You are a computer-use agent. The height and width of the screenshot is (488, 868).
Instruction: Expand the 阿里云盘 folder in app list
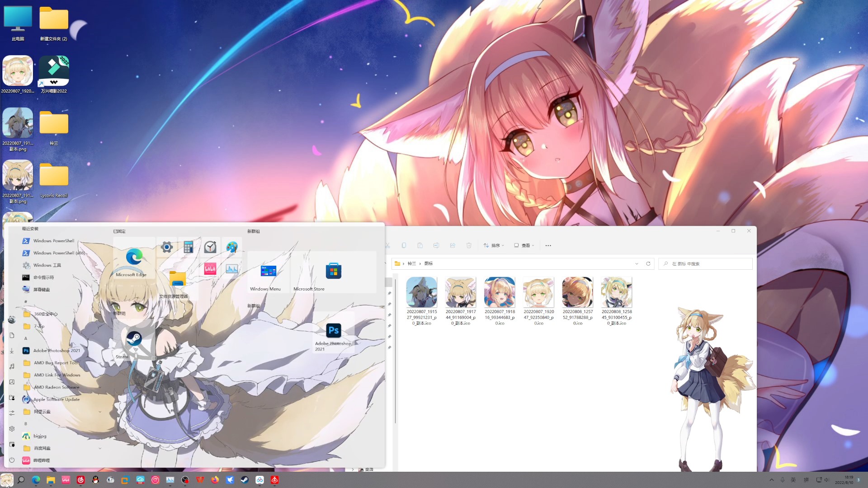click(100, 412)
